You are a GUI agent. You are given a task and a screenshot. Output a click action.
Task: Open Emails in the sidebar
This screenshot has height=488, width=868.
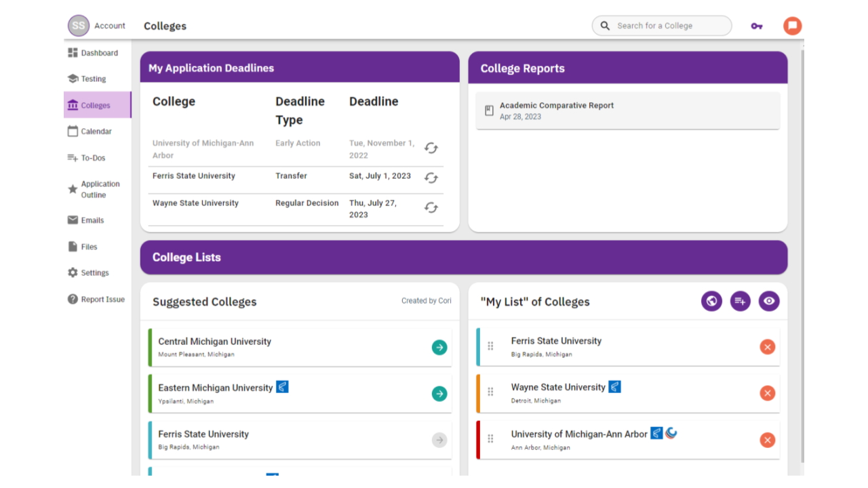click(x=98, y=220)
